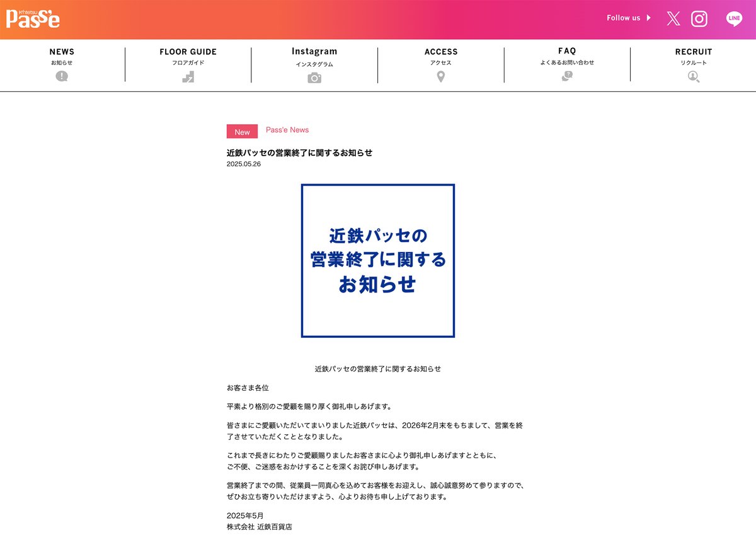Viewport: 756px width, 554px height.
Task: Open the X (Twitter) social icon
Action: [x=673, y=19]
